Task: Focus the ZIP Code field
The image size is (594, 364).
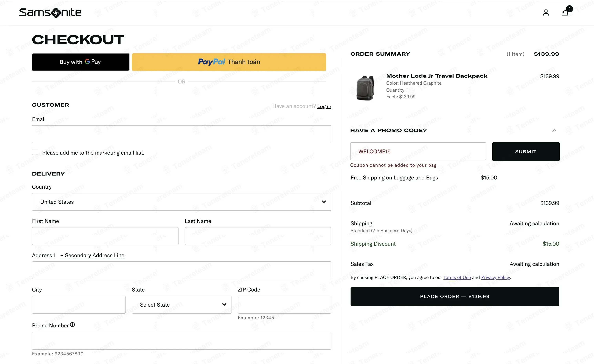Action: tap(284, 304)
